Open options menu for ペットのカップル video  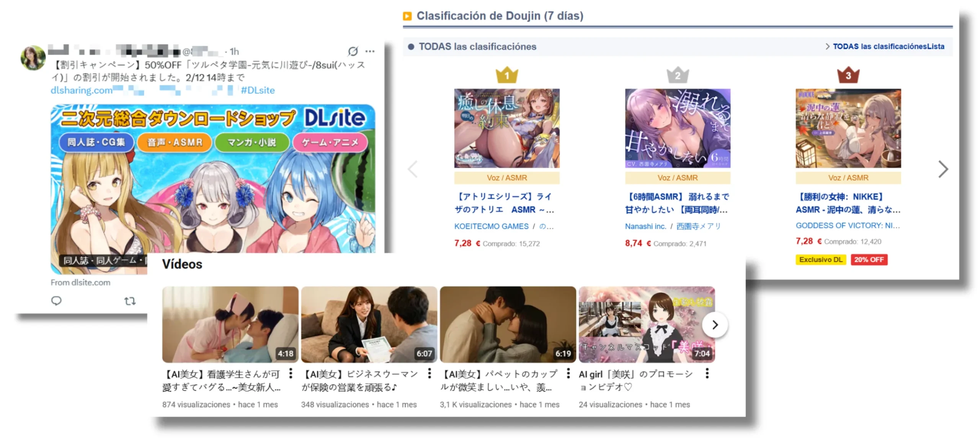[568, 373]
